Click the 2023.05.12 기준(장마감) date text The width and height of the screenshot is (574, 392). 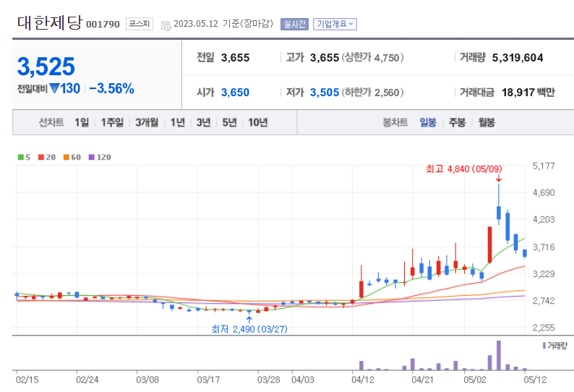(223, 24)
